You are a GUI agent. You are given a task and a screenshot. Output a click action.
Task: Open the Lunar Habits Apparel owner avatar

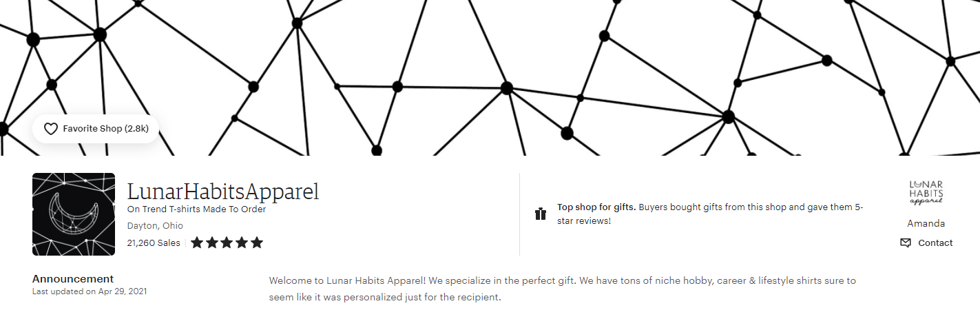[926, 193]
